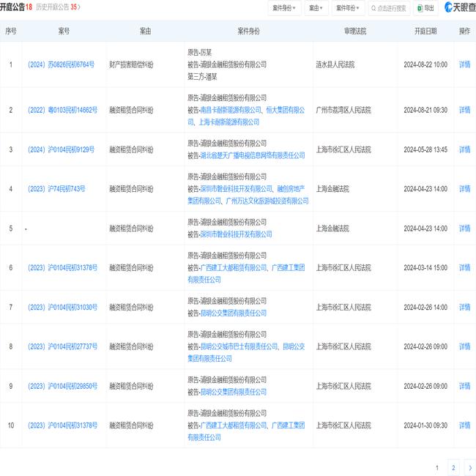Viewport: 476px width, 476px height.
Task: Open case (2023)沪0104民初31030号
Action: tap(62, 308)
